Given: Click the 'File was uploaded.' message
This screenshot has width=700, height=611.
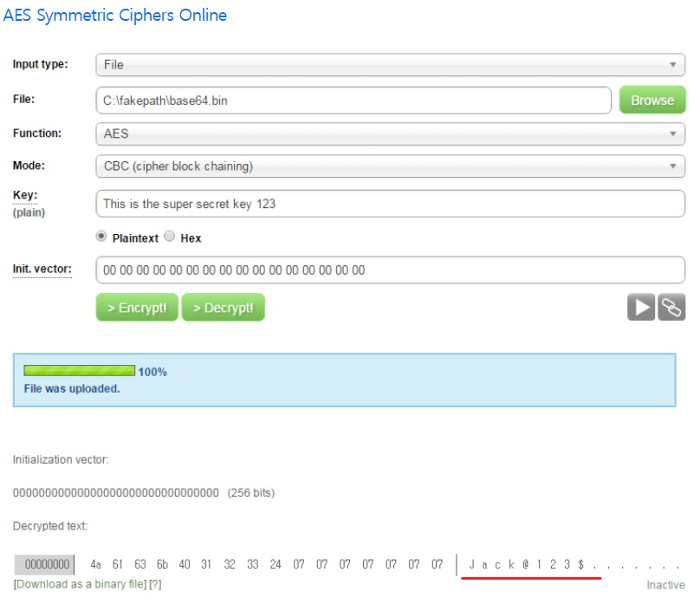Looking at the screenshot, I should click(x=72, y=388).
